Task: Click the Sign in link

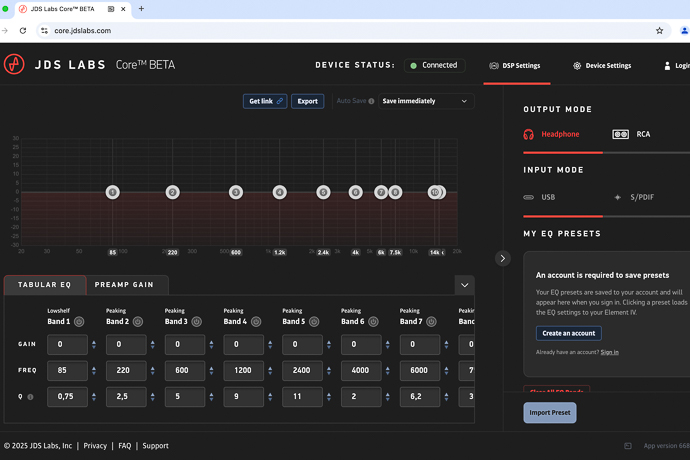Action: point(609,352)
